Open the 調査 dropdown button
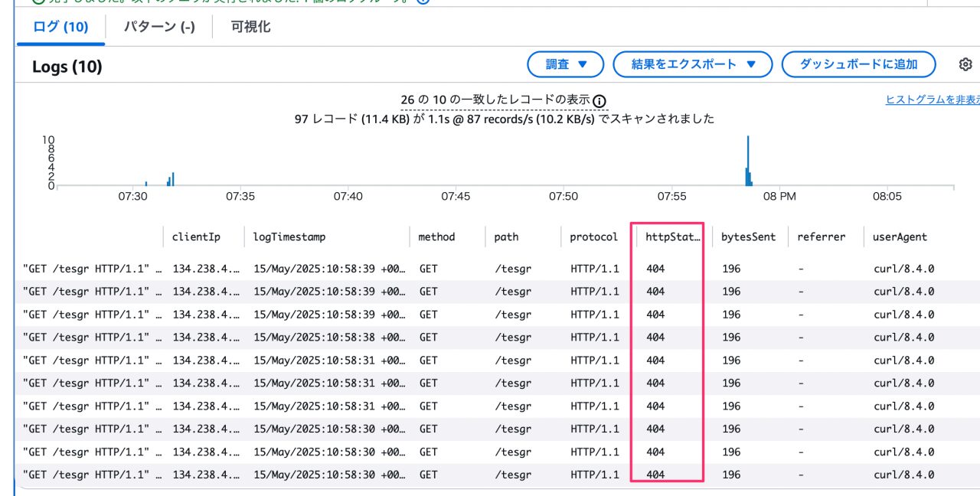Viewport: 980px width, 496px height. tap(566, 64)
